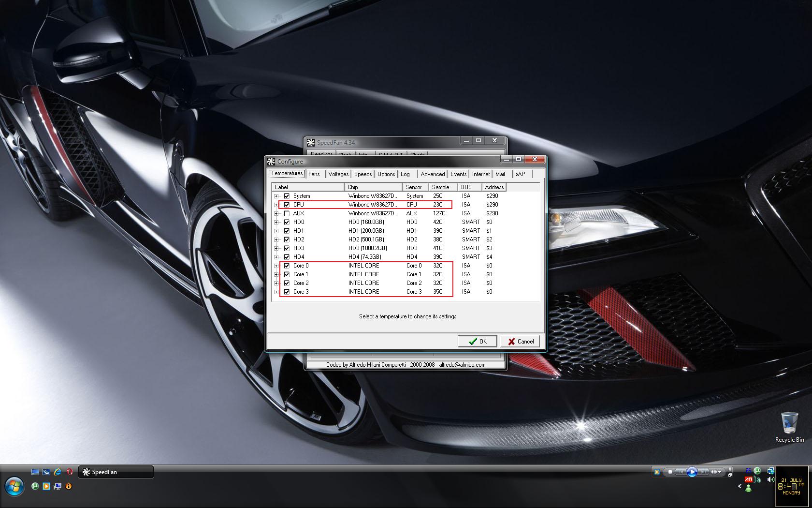Click the uTorrent icon in the system tray
The width and height of the screenshot is (812, 508).
tap(757, 471)
